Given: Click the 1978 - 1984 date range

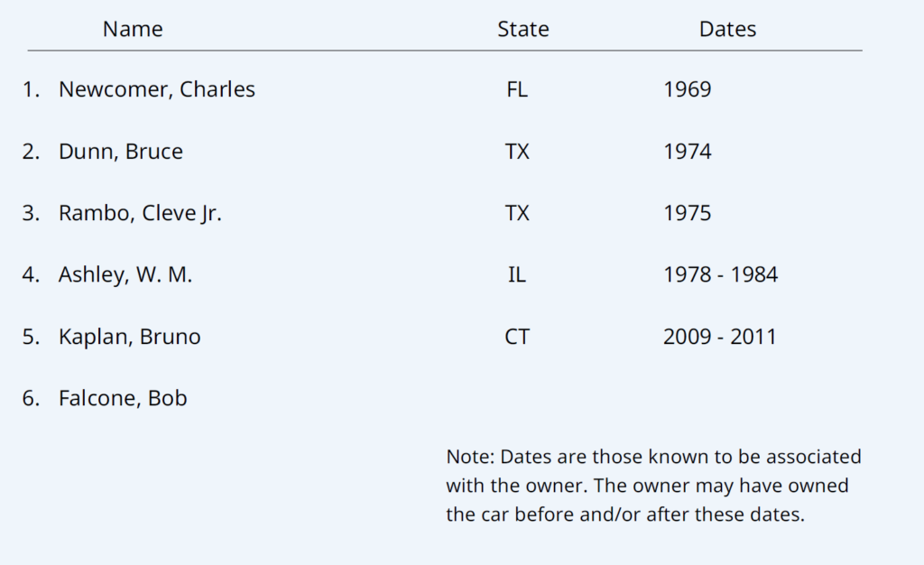Looking at the screenshot, I should pyautogui.click(x=720, y=274).
